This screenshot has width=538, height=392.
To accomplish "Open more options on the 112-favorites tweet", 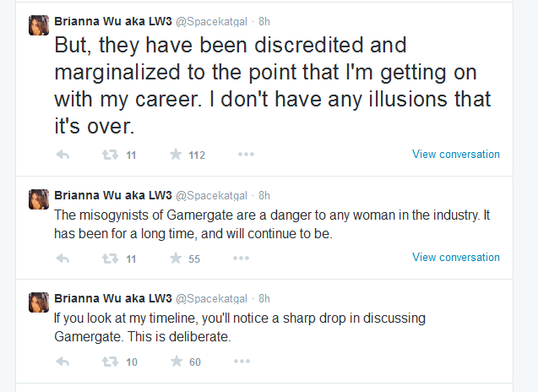I will (246, 155).
